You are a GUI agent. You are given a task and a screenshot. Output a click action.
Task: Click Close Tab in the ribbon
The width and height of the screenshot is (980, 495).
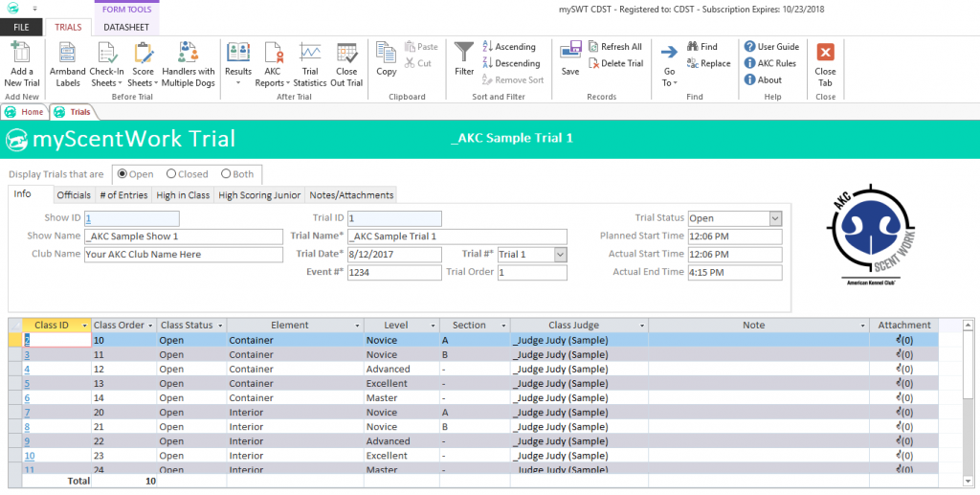coord(825,64)
